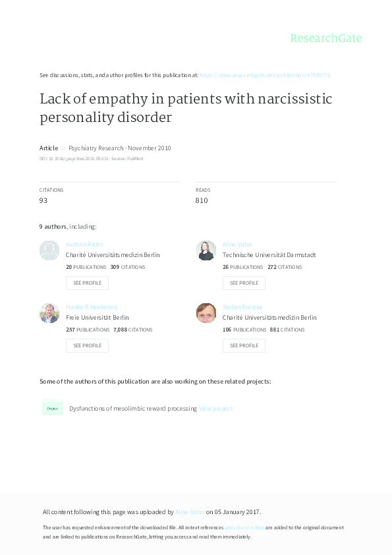Select the author name Hauke R Heekeren
Screen dimensions: 392x555
pyautogui.click(x=92, y=307)
